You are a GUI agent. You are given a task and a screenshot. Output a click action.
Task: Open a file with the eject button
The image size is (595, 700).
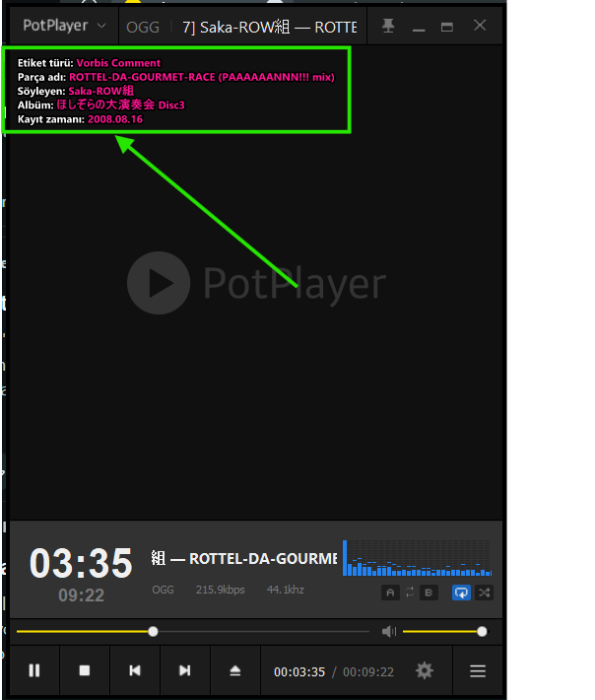coord(235,670)
